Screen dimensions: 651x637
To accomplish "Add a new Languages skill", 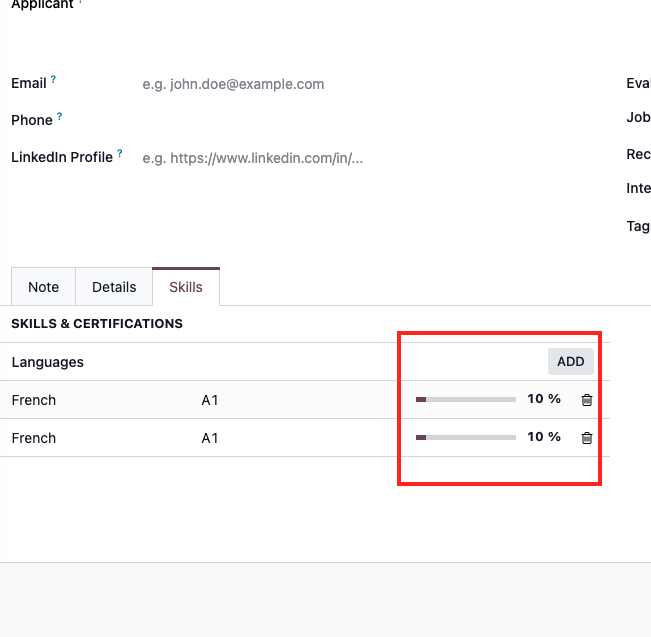I will coord(570,361).
